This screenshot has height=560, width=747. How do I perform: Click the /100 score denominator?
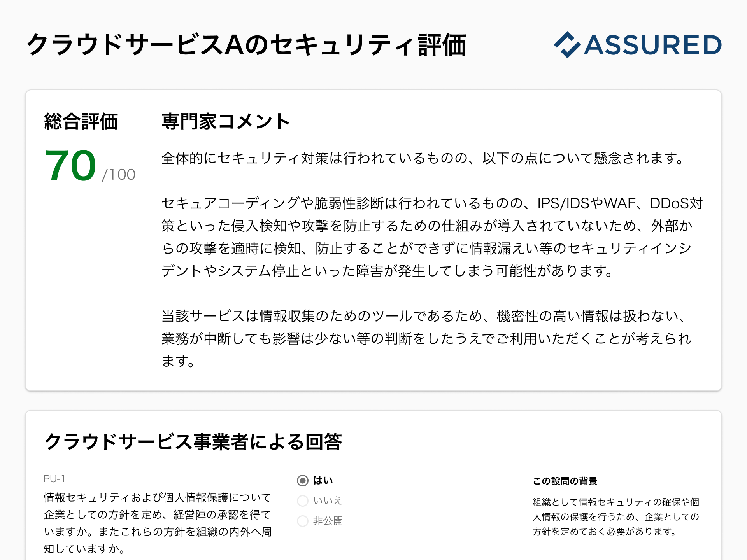tap(119, 175)
